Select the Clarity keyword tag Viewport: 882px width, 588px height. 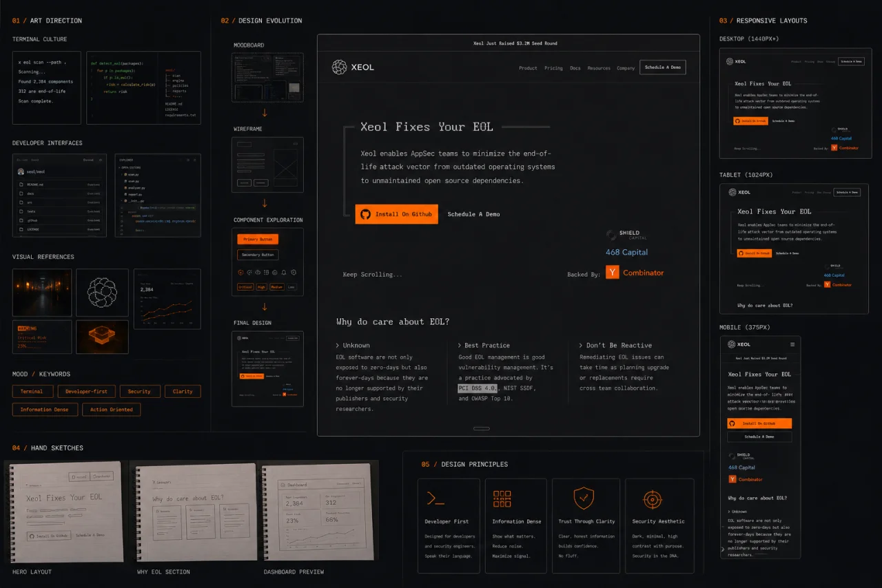[x=183, y=391]
